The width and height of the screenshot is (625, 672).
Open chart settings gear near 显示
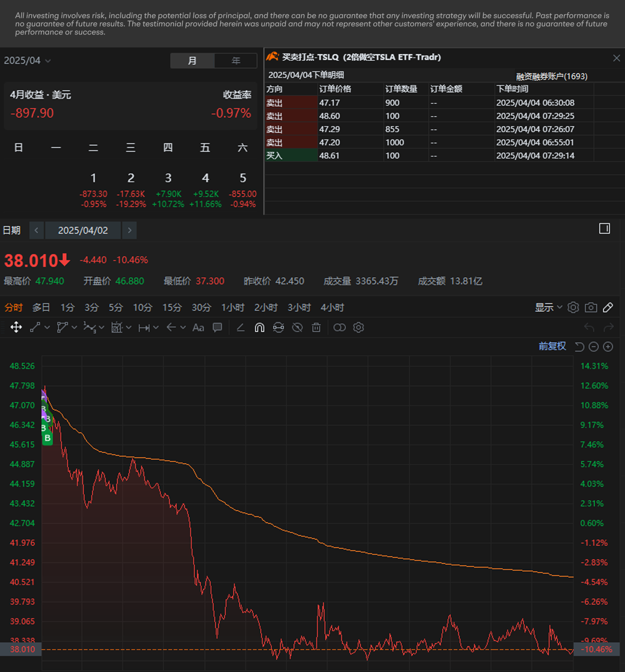tap(573, 307)
